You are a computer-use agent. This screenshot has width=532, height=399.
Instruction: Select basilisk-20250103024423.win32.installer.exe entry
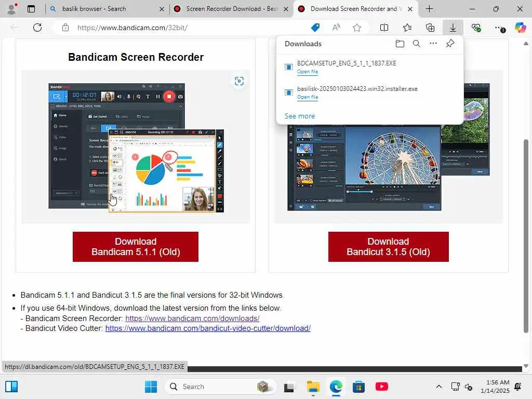click(369, 92)
